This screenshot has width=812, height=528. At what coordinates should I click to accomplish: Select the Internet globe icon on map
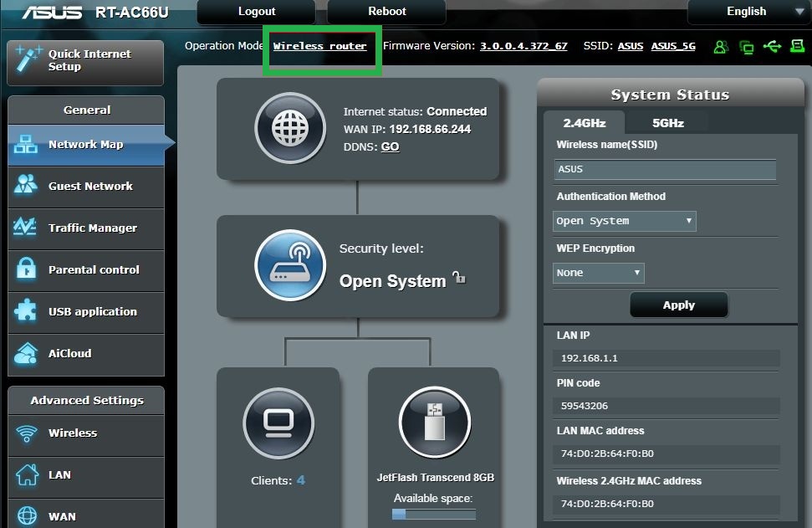(x=290, y=128)
